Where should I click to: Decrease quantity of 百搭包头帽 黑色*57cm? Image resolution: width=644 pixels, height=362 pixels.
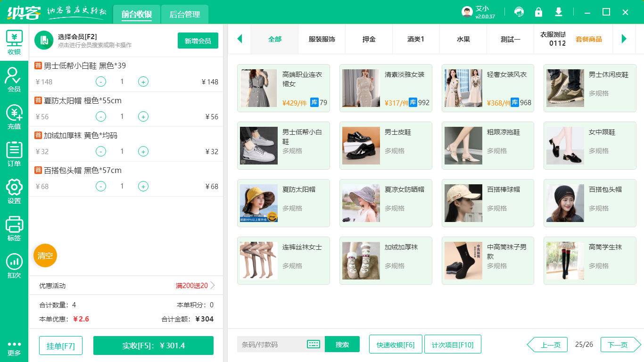[101, 186]
